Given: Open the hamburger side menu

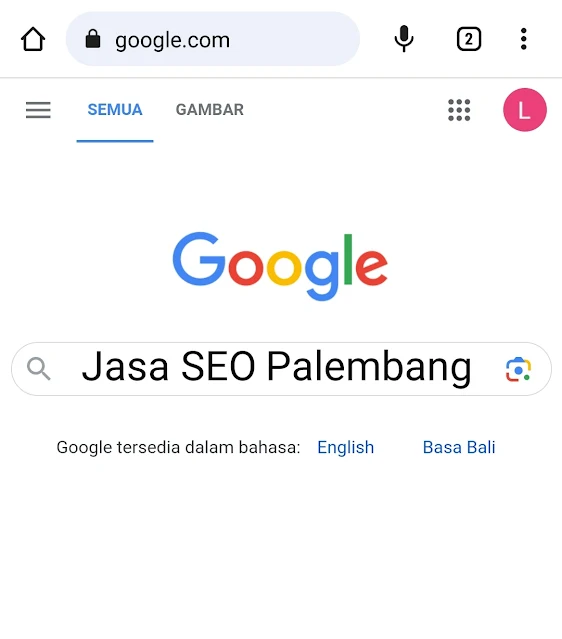Looking at the screenshot, I should pos(38,110).
